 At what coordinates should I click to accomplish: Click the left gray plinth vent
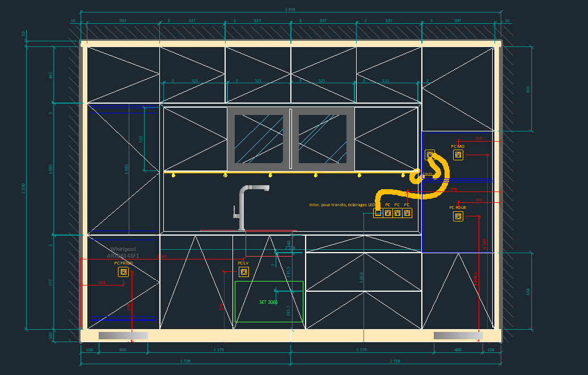tap(123, 336)
